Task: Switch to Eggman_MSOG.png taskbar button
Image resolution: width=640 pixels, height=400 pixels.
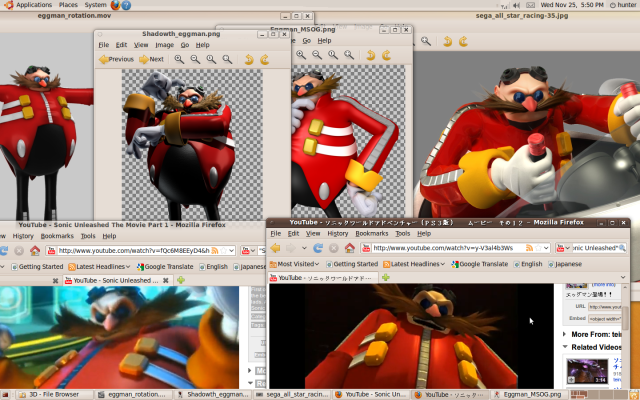Action: coord(528,395)
